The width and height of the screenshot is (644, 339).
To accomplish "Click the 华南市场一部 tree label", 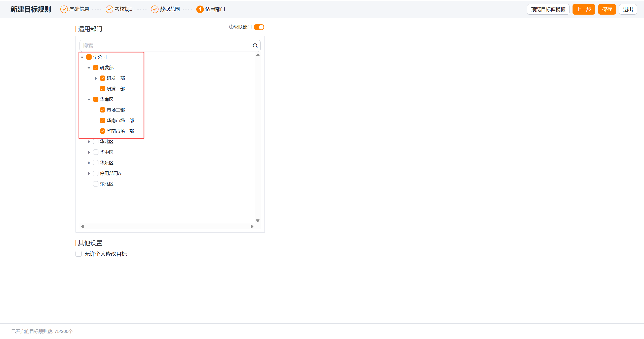I will coord(120,121).
